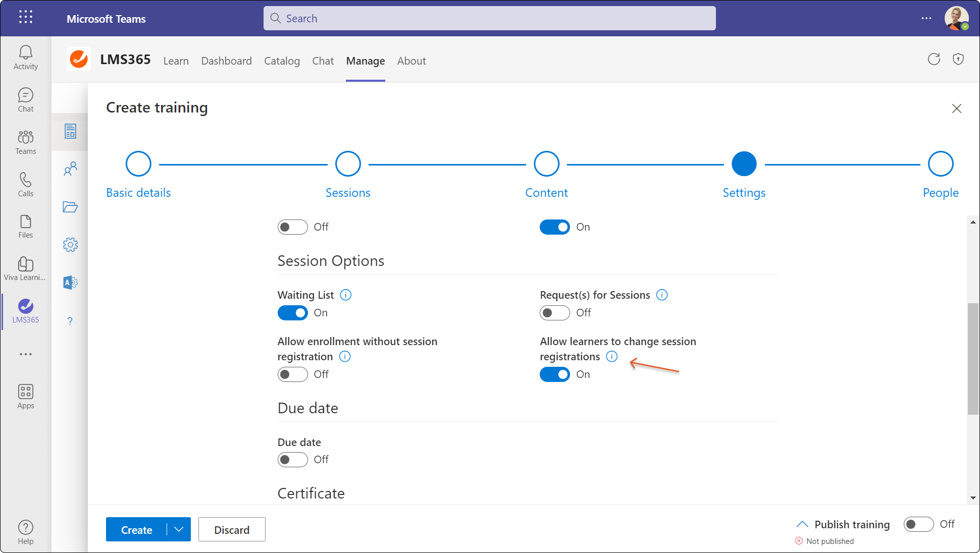Open the admin settings icon with letter A
Viewport: 980px width, 553px height.
pos(70,283)
